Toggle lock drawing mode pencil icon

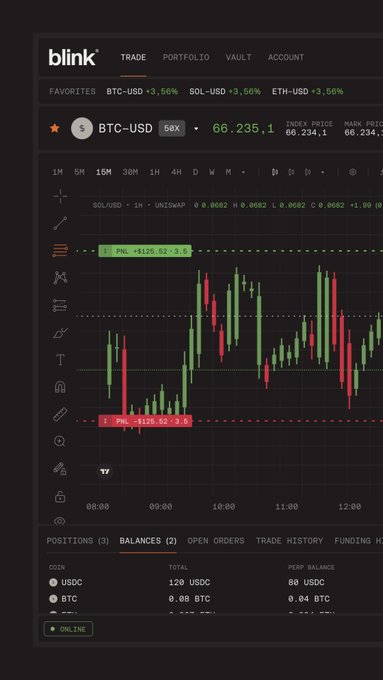[60, 469]
